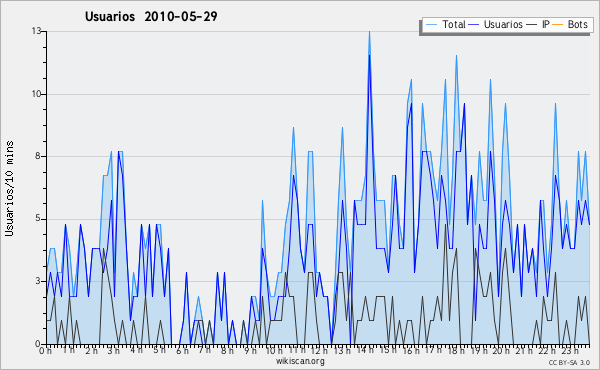
Task: Click the x-axis label '0 h'
Action: pyautogui.click(x=45, y=350)
